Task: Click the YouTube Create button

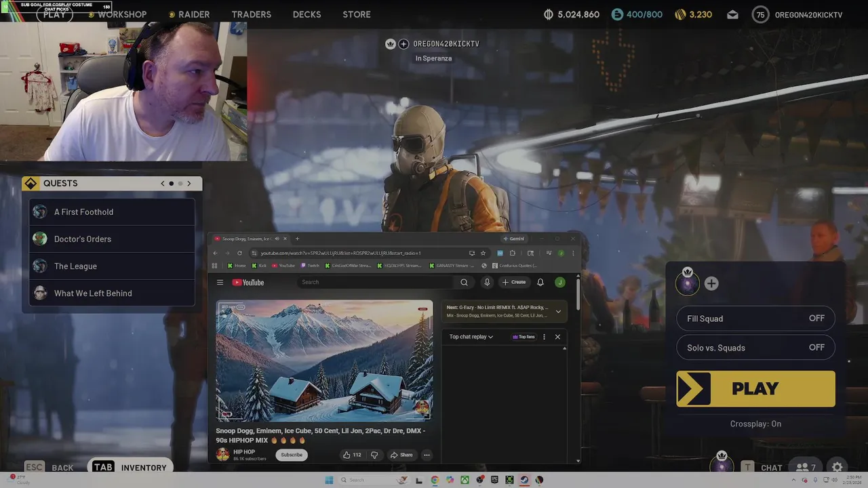Action: tap(514, 282)
